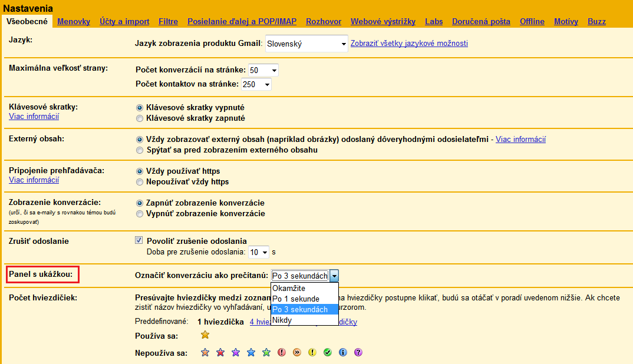Click the Nastavenia page heading
Screen dimensions: 633x364
pos(28,8)
